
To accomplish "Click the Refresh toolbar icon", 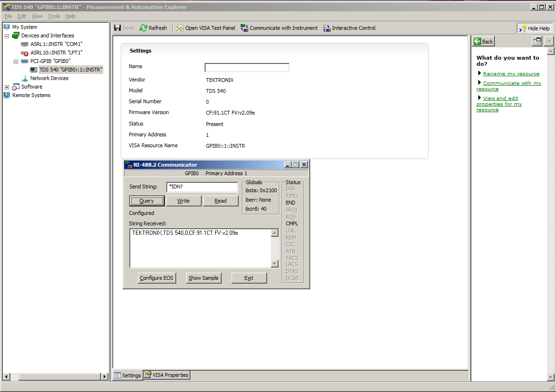I will pyautogui.click(x=143, y=28).
